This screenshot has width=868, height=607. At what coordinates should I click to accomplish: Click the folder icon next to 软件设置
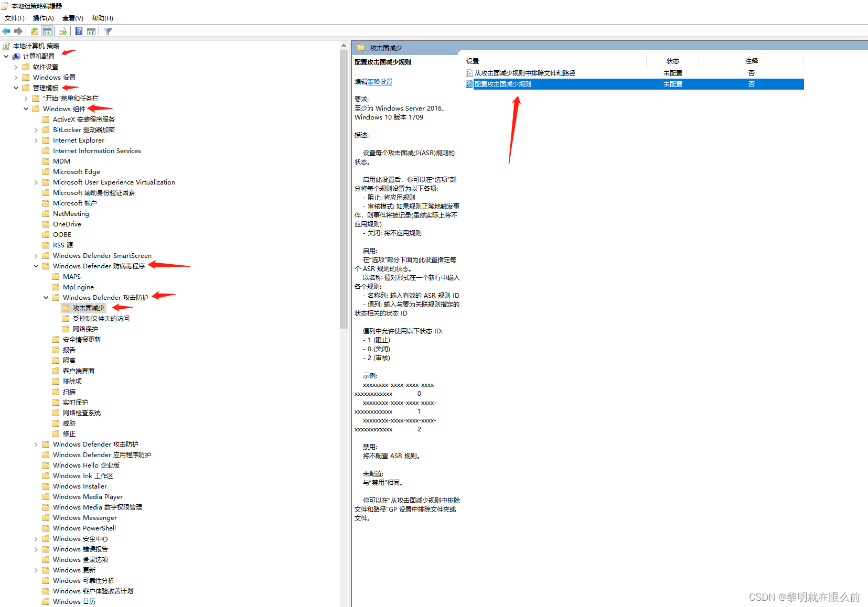26,67
